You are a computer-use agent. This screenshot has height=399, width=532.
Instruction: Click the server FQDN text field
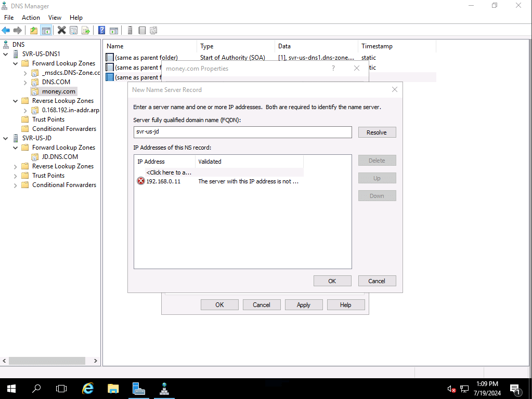(242, 132)
